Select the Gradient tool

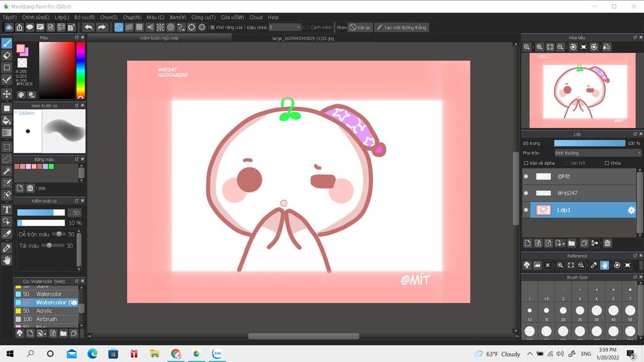click(x=6, y=133)
